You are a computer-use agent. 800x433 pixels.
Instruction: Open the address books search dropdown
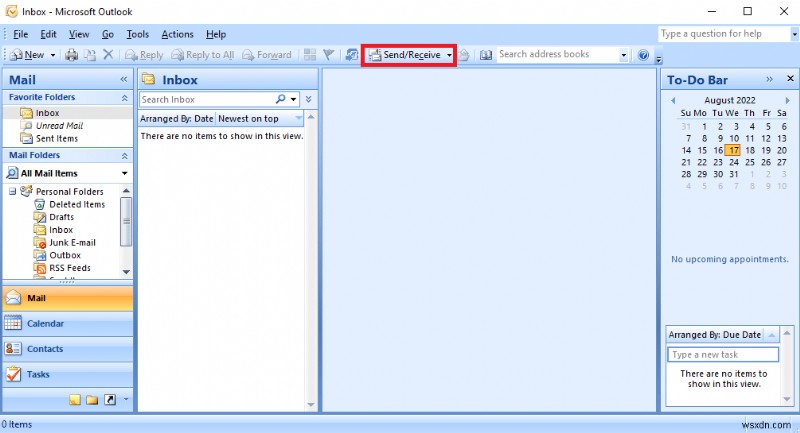pos(623,55)
